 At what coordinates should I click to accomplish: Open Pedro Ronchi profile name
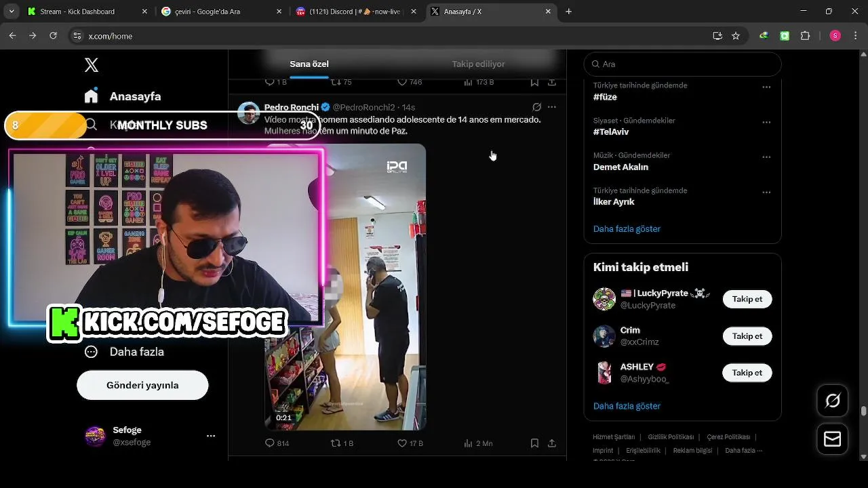pos(291,107)
